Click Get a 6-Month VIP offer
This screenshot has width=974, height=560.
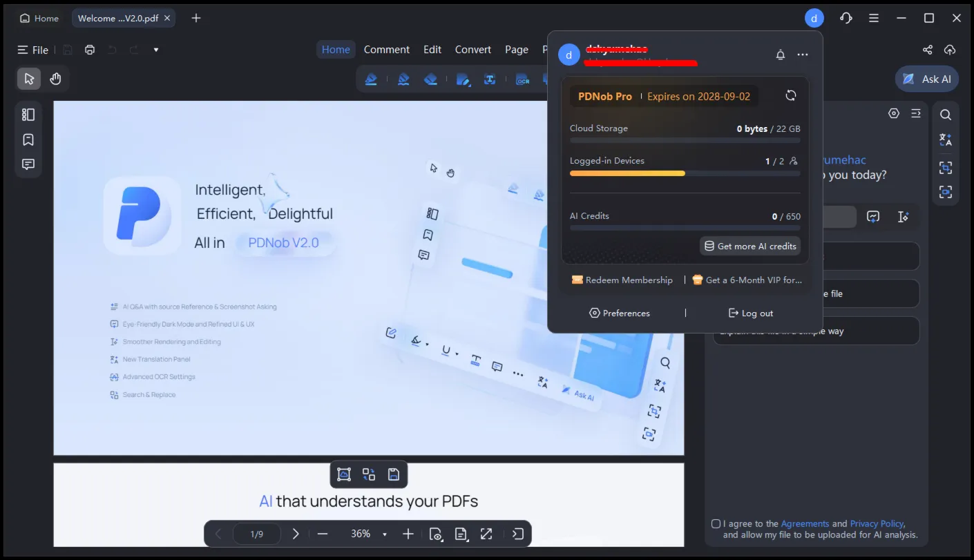747,280
